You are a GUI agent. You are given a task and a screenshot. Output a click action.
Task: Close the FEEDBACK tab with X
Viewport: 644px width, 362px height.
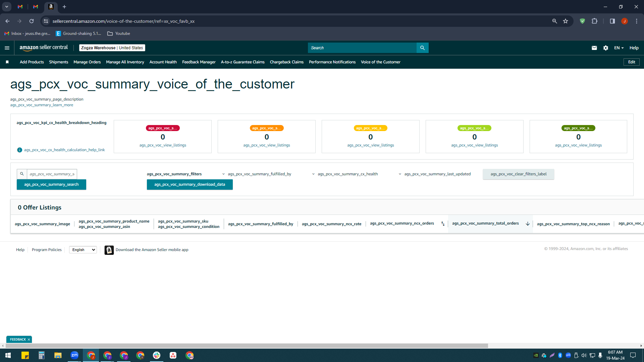coord(29,340)
